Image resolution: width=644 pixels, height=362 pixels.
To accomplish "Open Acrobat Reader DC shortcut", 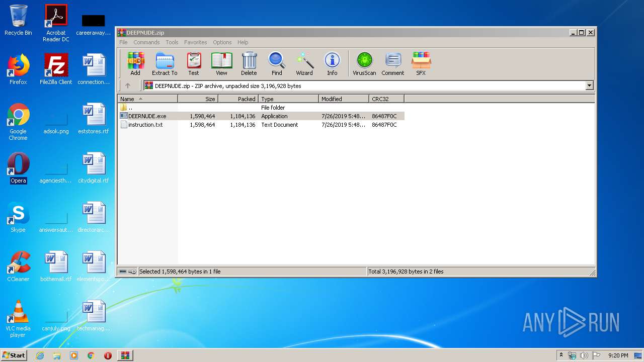I will tap(56, 23).
